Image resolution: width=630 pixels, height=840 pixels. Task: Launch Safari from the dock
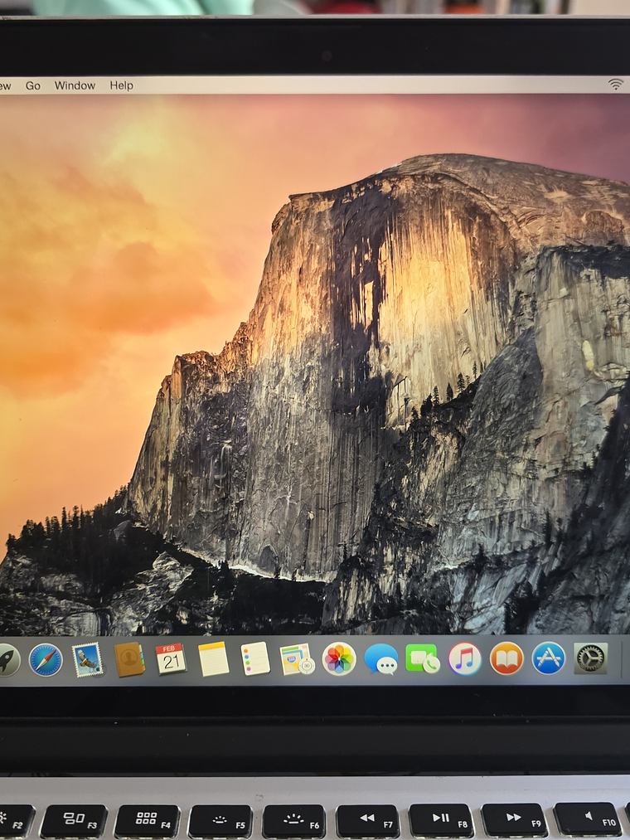click(x=46, y=660)
